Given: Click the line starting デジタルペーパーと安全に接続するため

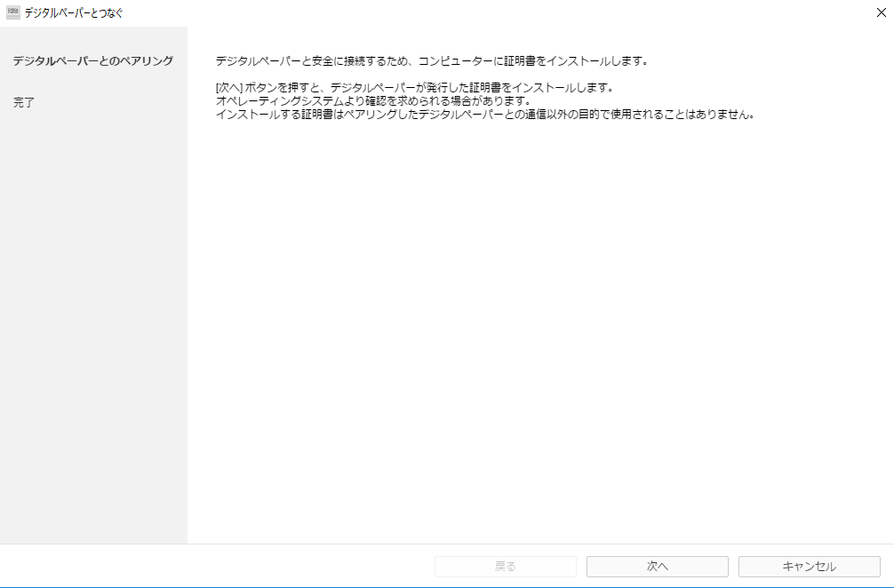Looking at the screenshot, I should pos(432,61).
